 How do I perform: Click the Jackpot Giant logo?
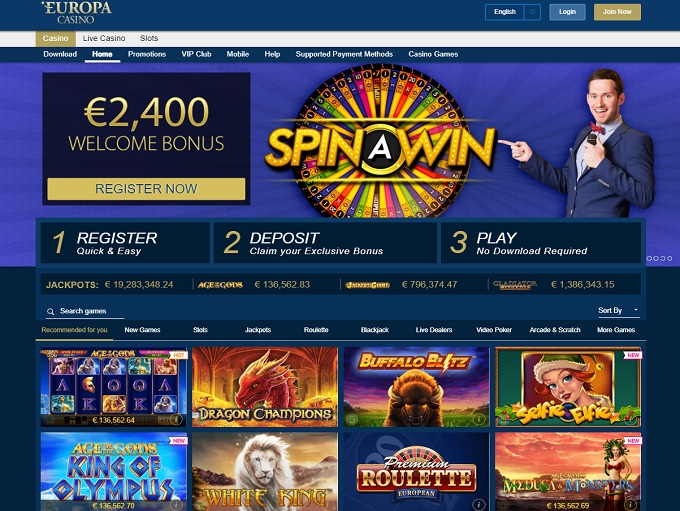367,285
